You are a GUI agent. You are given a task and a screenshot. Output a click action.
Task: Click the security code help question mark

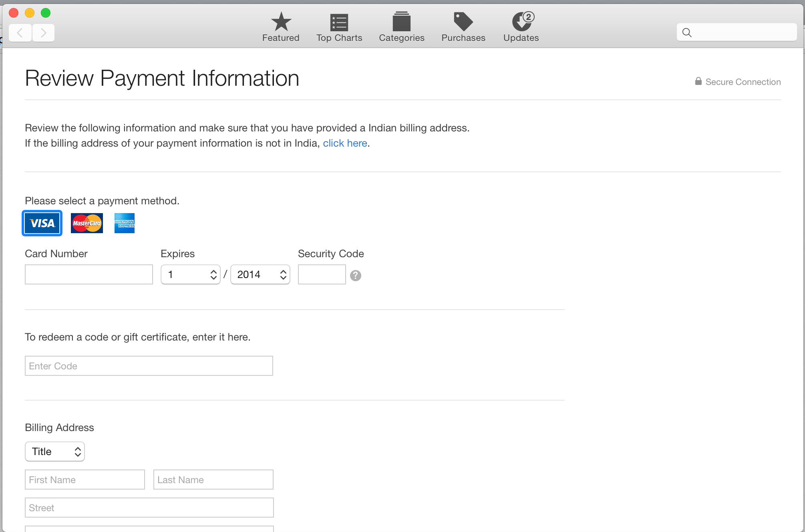355,276
